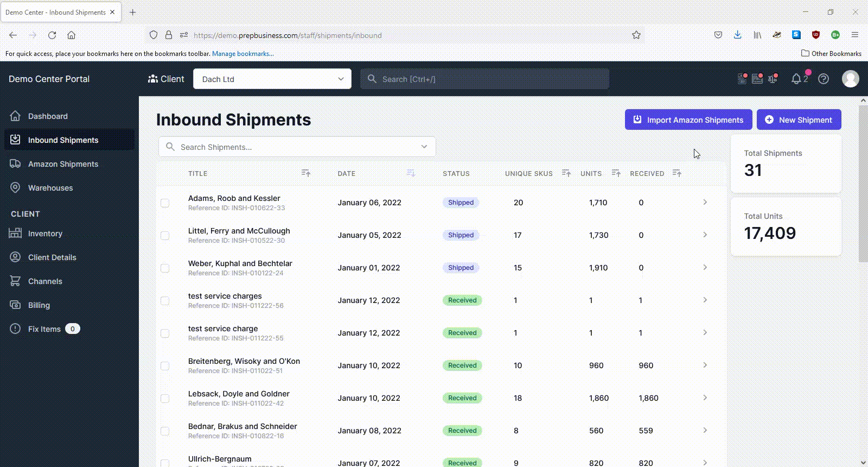Click the Channels cart icon

point(15,281)
